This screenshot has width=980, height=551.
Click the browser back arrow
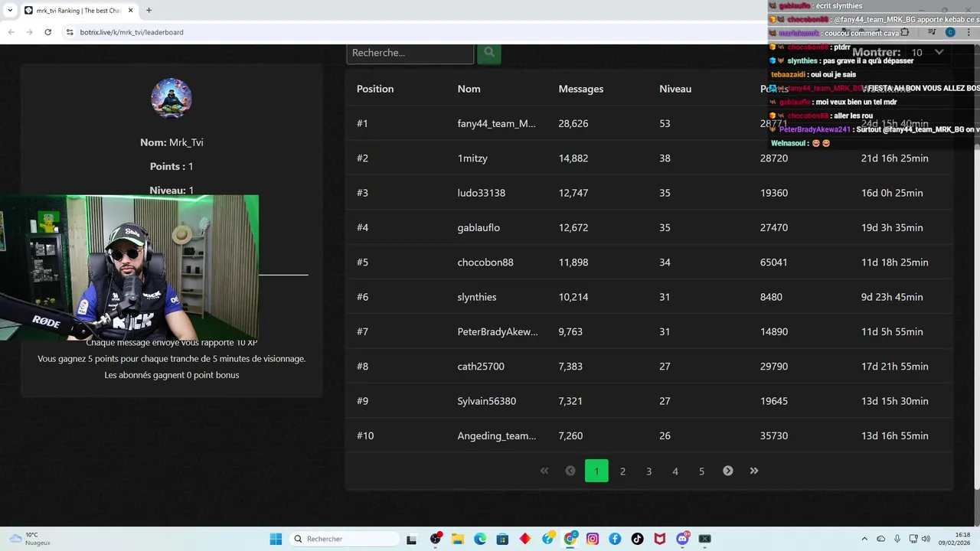click(11, 32)
